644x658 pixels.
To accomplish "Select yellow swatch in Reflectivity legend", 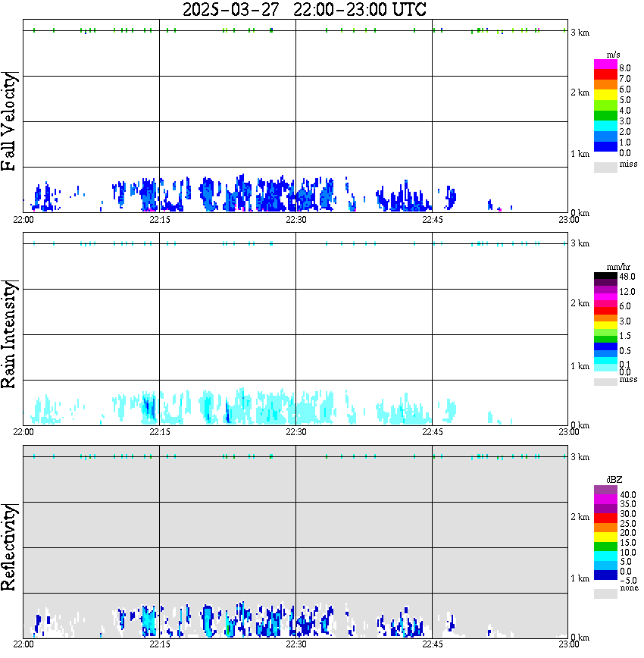I will 605,537.
